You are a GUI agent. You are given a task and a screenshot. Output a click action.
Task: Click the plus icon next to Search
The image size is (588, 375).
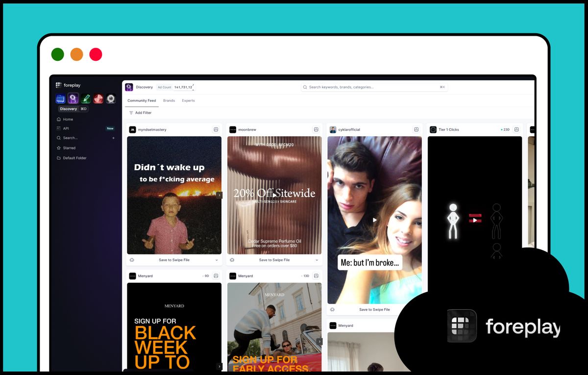click(113, 138)
